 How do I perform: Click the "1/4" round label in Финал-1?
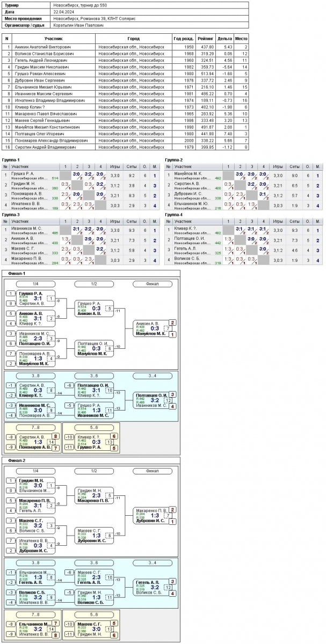coord(35,283)
